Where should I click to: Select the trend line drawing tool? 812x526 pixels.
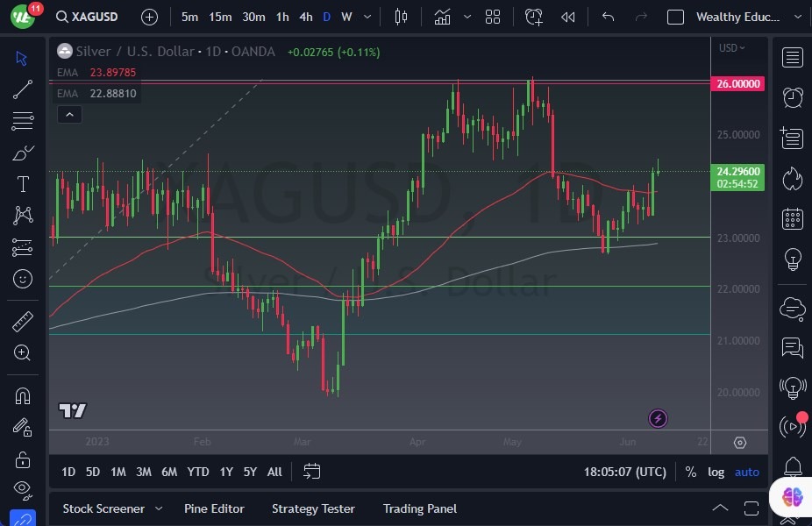coord(22,89)
